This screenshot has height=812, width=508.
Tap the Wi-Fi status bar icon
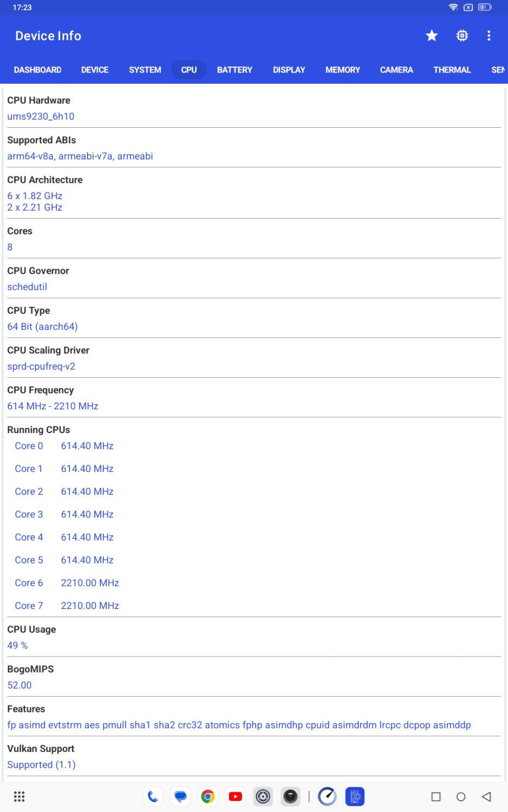tap(453, 7)
